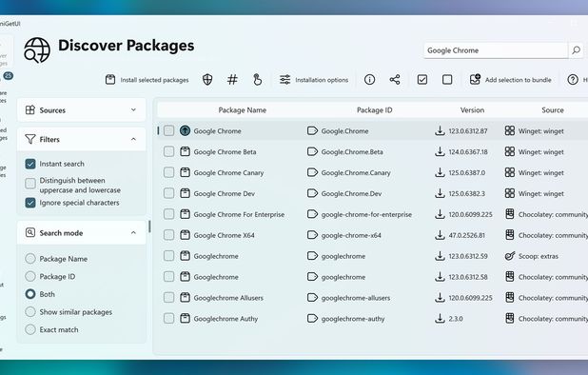
Task: Sort by Package ID column header
Action: [374, 109]
